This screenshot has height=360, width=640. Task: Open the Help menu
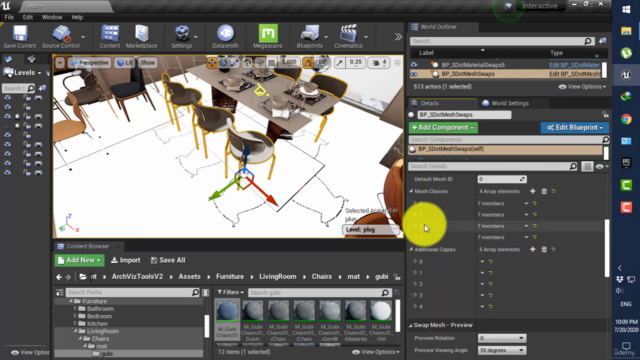coord(77,17)
